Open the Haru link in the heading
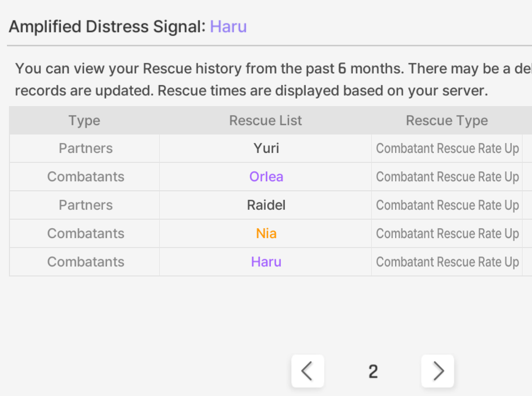This screenshot has width=532, height=396. 228,26
